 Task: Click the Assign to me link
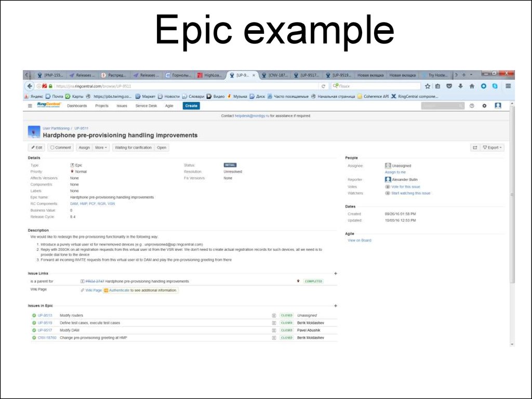coord(395,172)
